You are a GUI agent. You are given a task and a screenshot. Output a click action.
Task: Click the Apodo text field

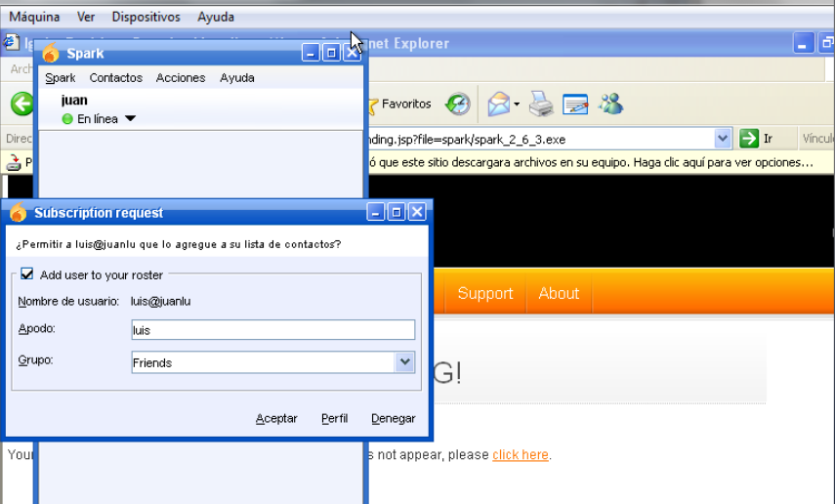(272, 330)
